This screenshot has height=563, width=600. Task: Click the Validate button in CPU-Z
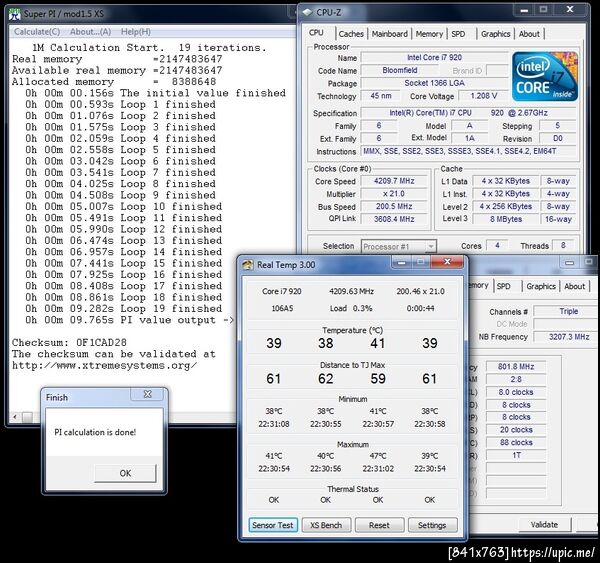pyautogui.click(x=545, y=524)
